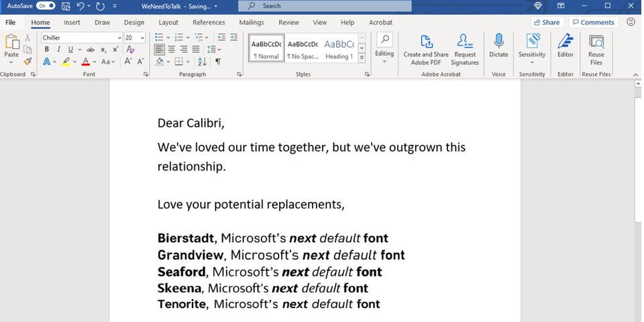Click Create and Share Adobe PDF

[426, 50]
